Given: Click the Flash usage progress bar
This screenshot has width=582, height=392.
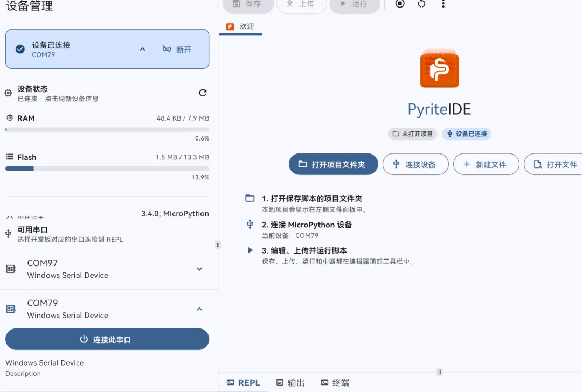Looking at the screenshot, I should (x=107, y=169).
